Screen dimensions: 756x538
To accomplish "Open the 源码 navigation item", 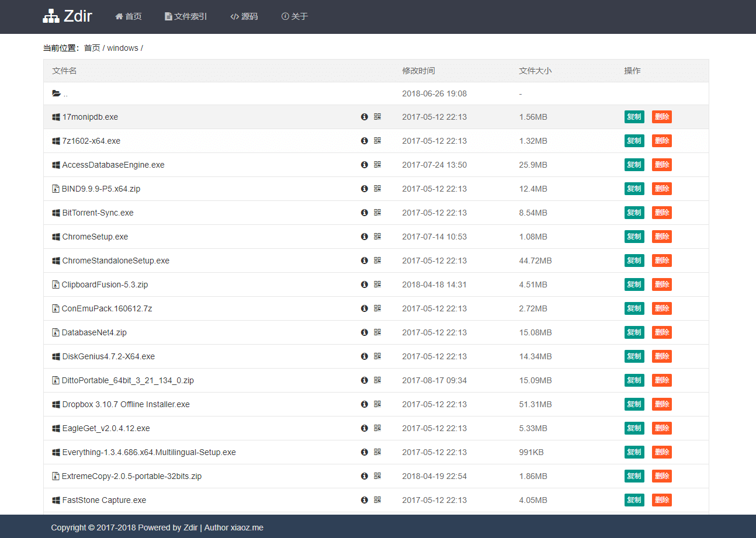I will pos(244,16).
